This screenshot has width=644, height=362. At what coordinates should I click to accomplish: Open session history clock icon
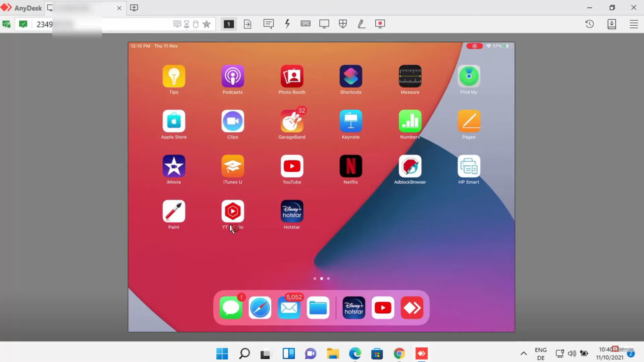590,24
